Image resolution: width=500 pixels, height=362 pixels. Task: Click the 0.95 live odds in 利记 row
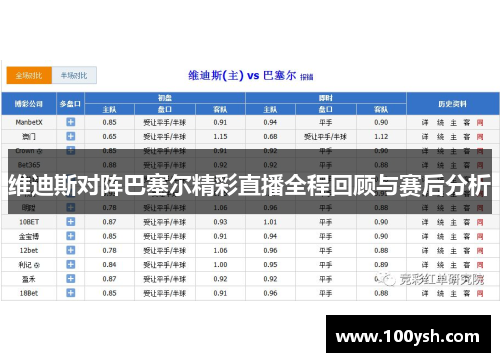(270, 265)
